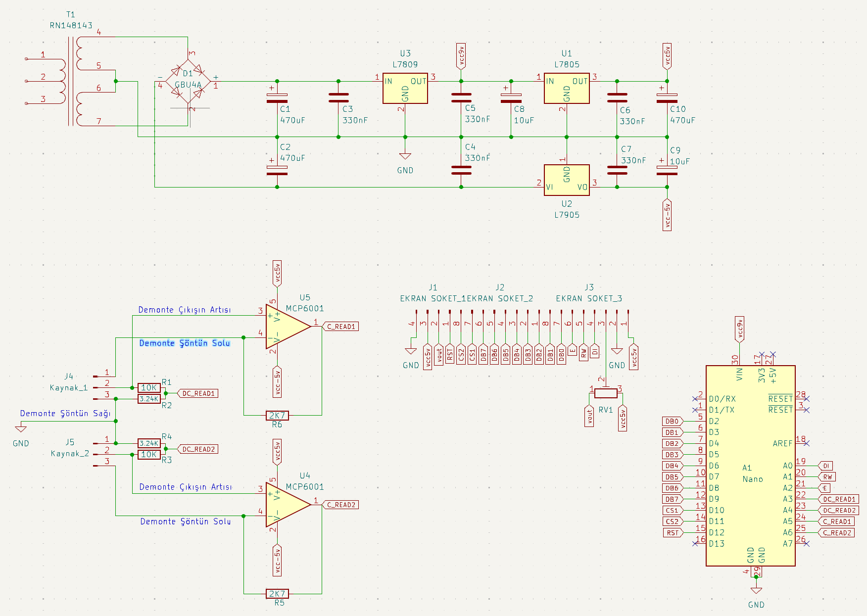Select capacitor C2 470uF symbol
Screen dimensions: 867x616
pyautogui.click(x=277, y=170)
